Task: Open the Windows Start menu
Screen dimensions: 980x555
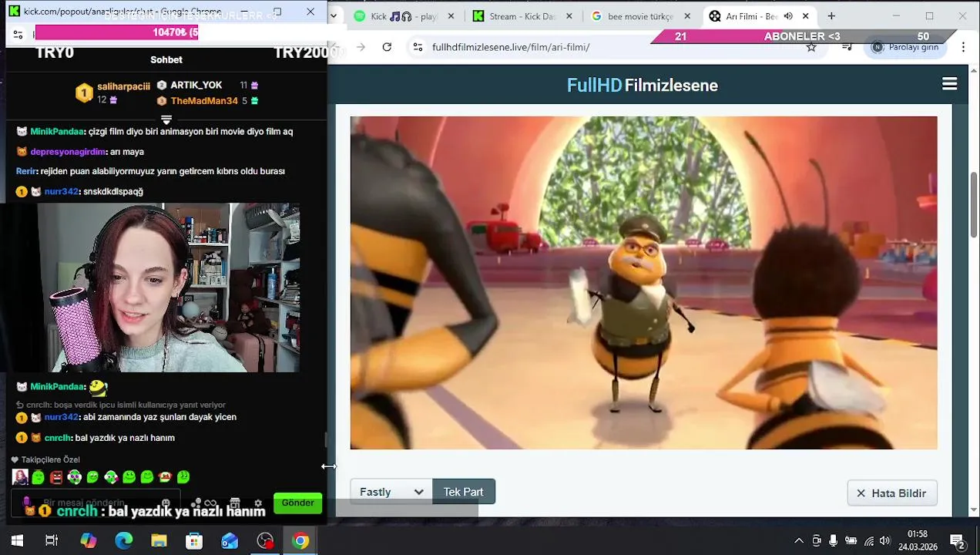Action: (x=17, y=540)
